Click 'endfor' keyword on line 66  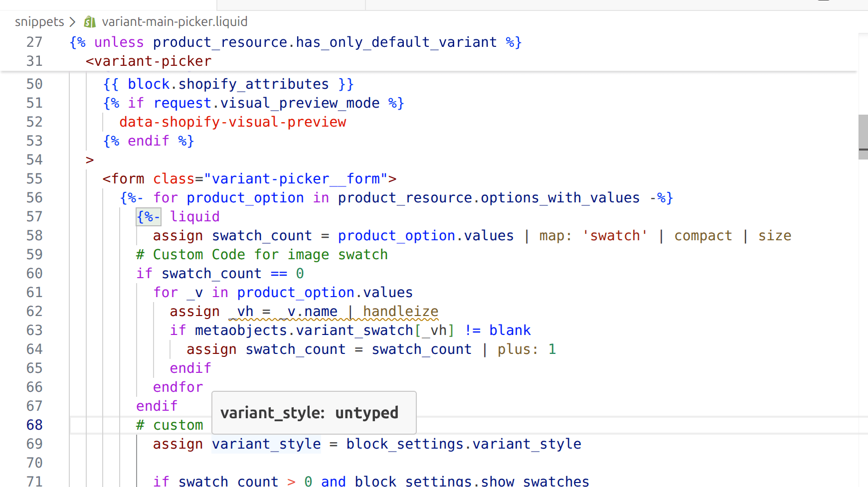click(x=178, y=387)
